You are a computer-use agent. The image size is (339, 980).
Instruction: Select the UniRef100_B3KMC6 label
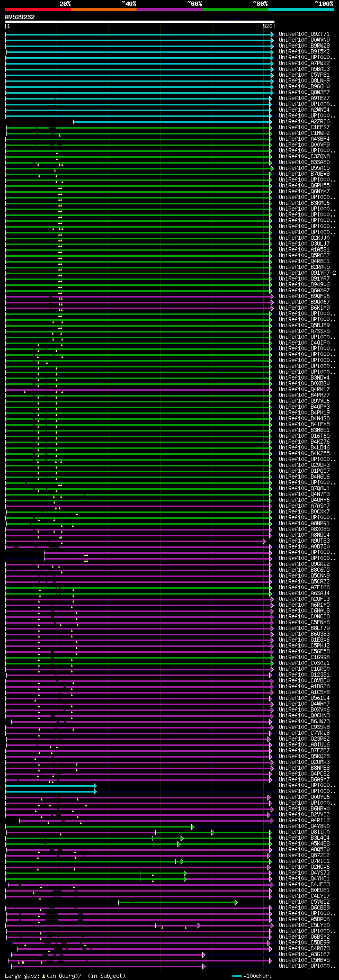coord(304,203)
